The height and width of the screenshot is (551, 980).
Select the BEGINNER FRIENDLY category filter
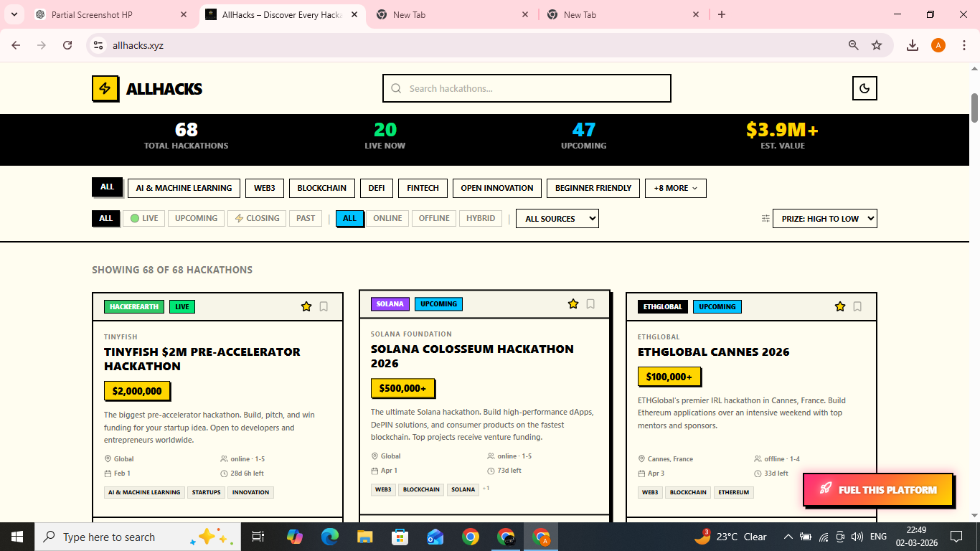point(593,188)
